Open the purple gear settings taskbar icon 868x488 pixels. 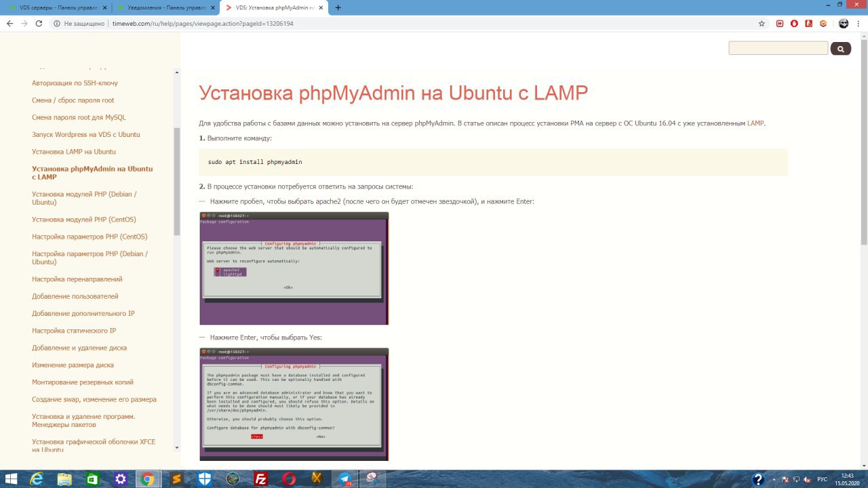coord(121,479)
